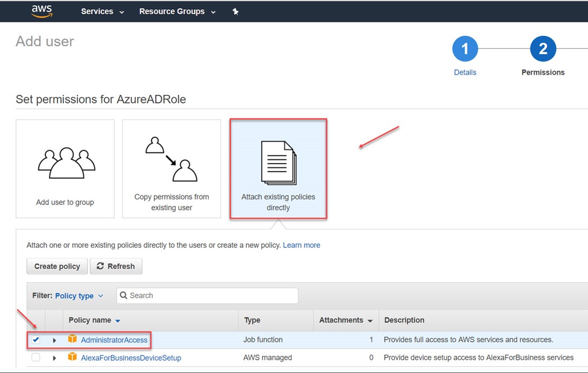Click the Type column header

pyautogui.click(x=252, y=320)
